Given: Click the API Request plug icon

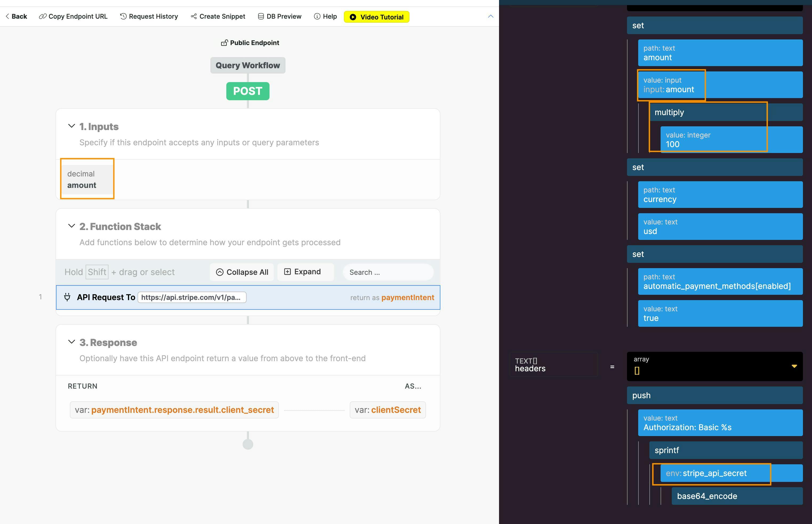Looking at the screenshot, I should point(67,297).
